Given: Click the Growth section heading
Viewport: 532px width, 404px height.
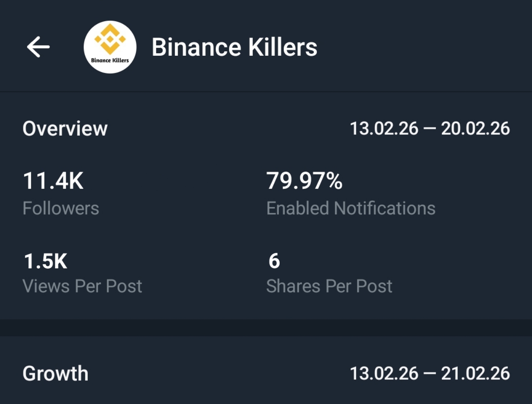Looking at the screenshot, I should pyautogui.click(x=55, y=373).
